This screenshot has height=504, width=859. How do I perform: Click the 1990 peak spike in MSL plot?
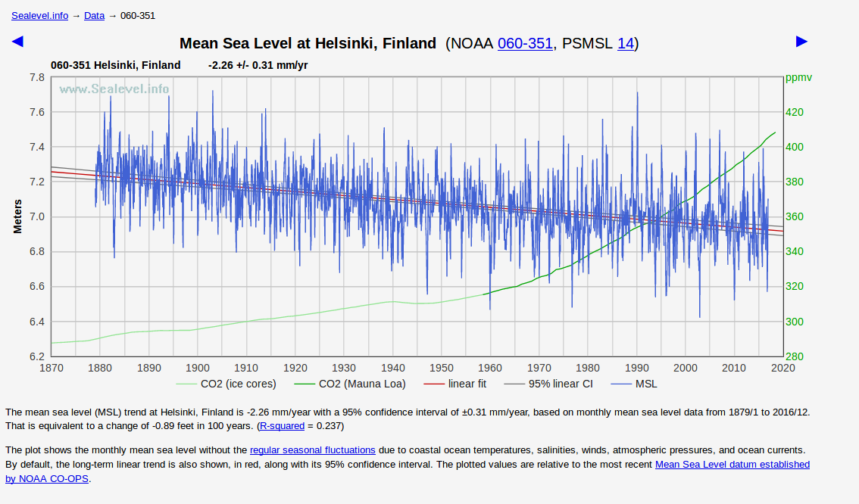pos(637,95)
